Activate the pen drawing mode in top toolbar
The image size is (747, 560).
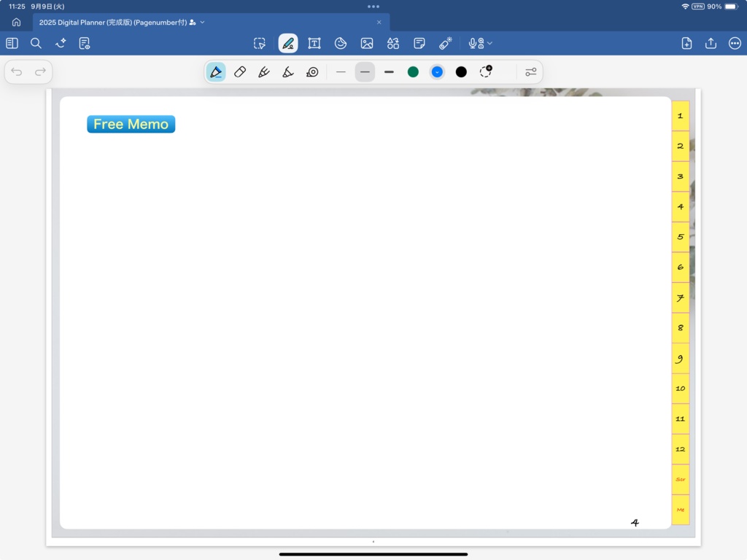(288, 43)
